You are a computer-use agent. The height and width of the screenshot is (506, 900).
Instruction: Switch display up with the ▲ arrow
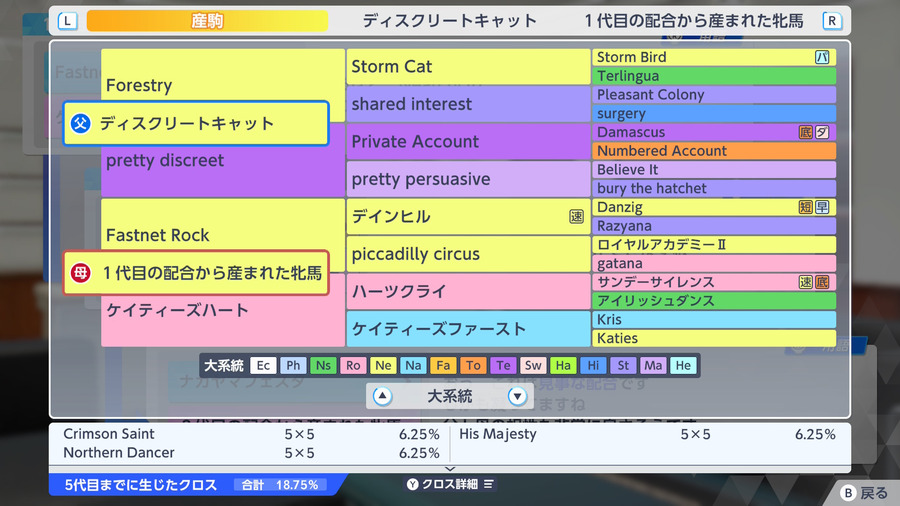pos(382,396)
